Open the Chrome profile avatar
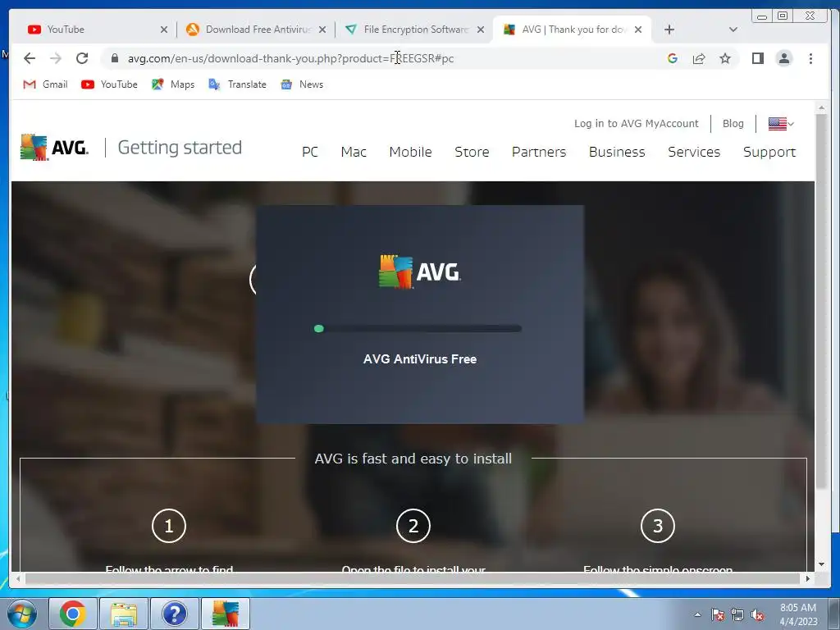 [x=783, y=58]
